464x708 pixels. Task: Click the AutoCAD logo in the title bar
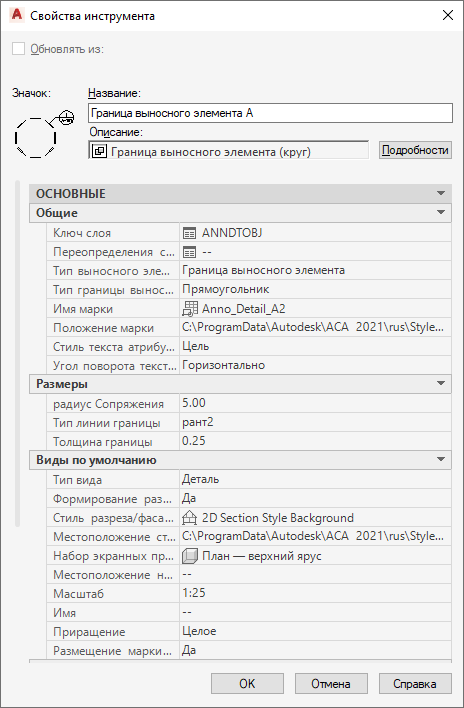17,16
